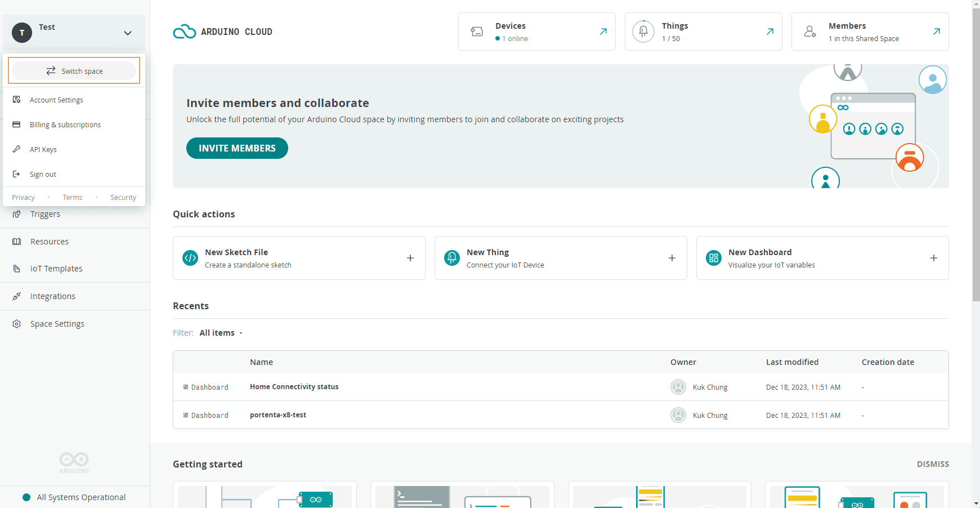Click the New Dashboard grid icon

713,258
